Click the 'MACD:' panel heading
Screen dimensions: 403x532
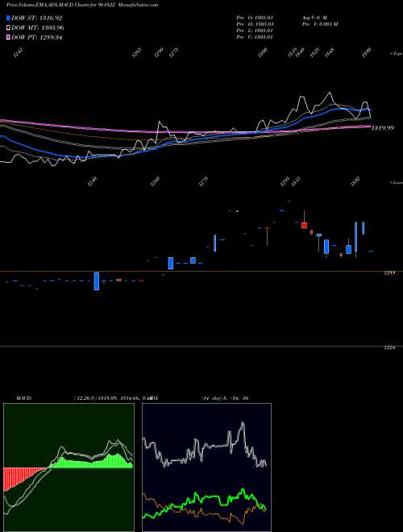click(x=23, y=397)
